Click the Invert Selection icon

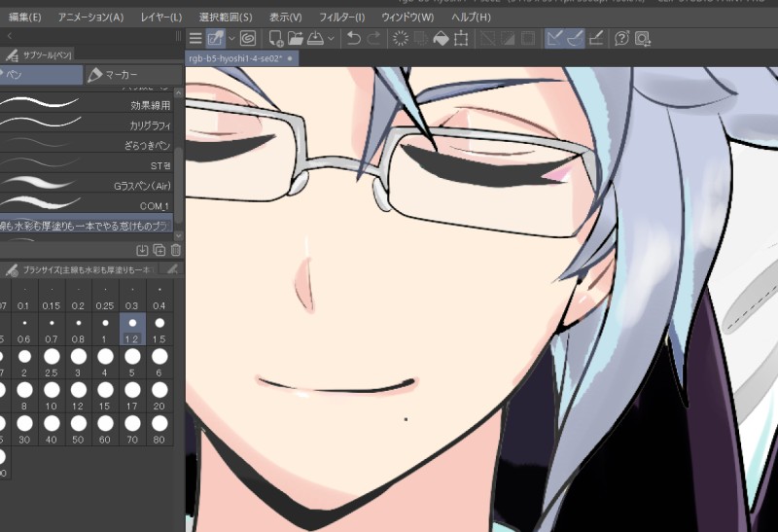508,38
